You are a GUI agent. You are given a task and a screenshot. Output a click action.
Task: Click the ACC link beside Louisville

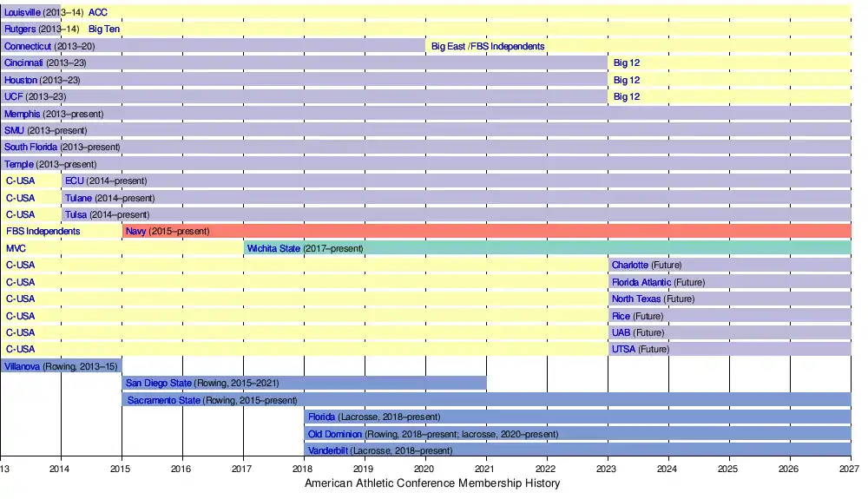[x=98, y=12]
